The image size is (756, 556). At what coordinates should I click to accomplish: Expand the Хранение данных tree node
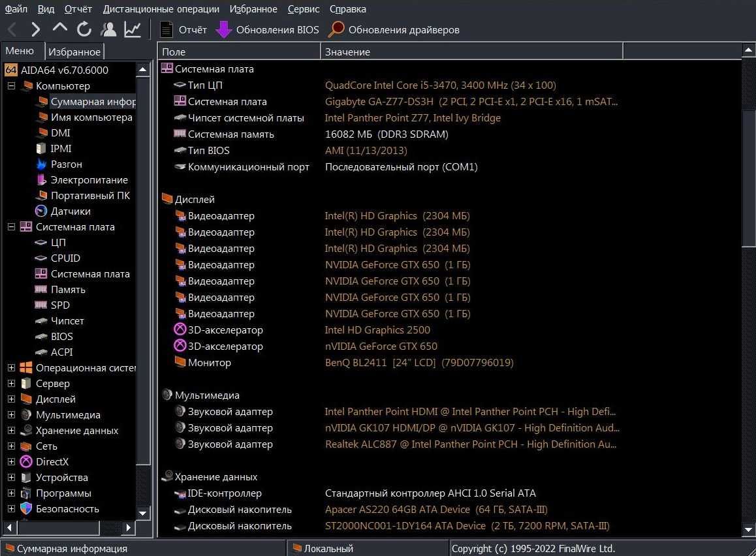(x=11, y=430)
